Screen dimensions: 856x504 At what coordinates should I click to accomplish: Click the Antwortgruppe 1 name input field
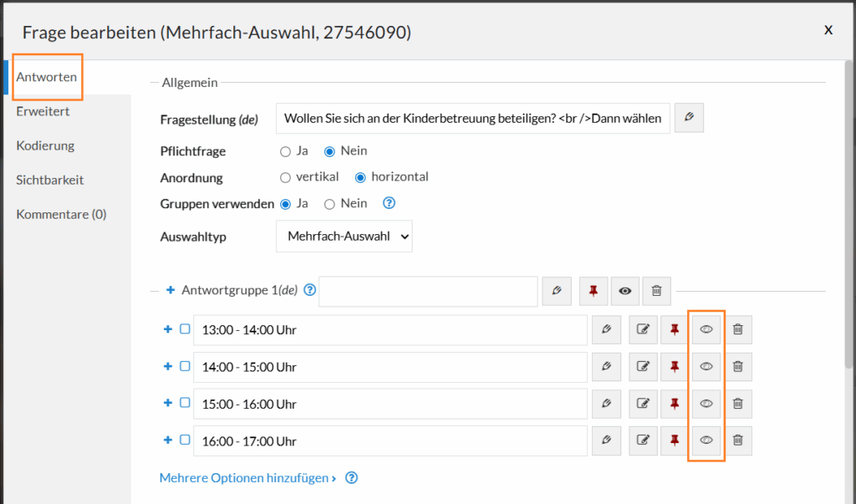[x=428, y=291]
